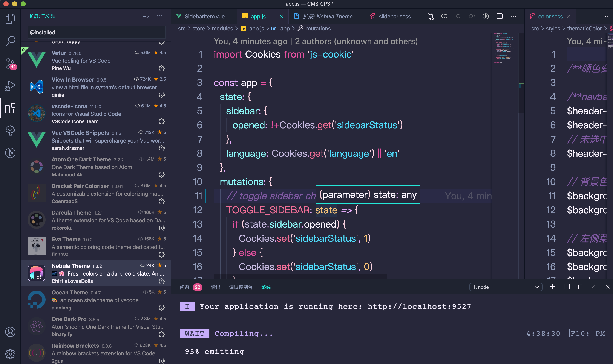Kill terminal with the trash icon
Image resolution: width=613 pixels, height=364 pixels.
coord(580,287)
